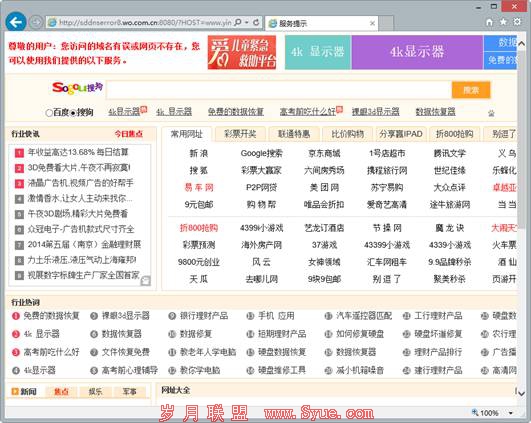This screenshot has width=531, height=423.
Task: Switch to the 分享赢IPAD tab
Action: [401, 134]
